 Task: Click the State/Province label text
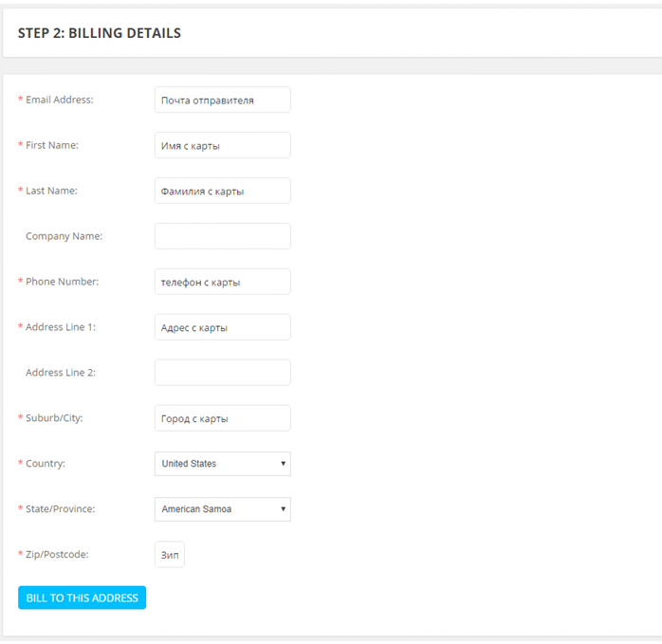pos(60,509)
